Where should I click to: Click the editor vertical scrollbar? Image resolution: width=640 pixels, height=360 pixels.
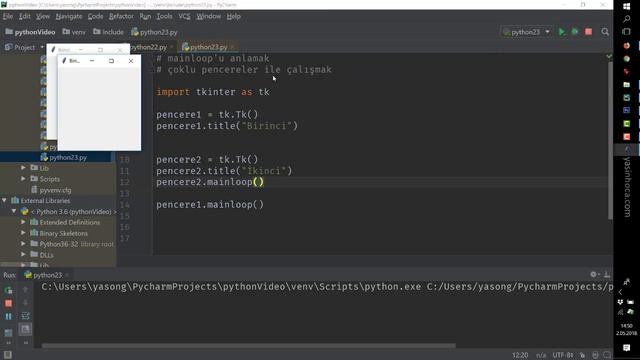[610, 141]
